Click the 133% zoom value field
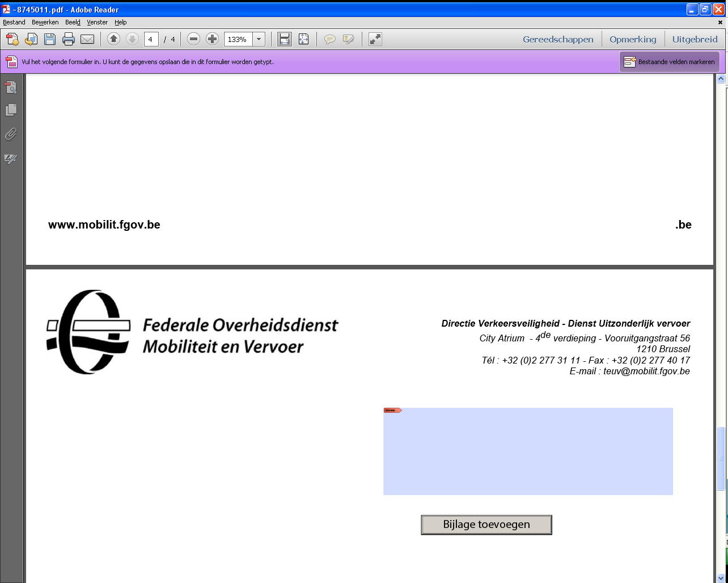 [x=238, y=39]
